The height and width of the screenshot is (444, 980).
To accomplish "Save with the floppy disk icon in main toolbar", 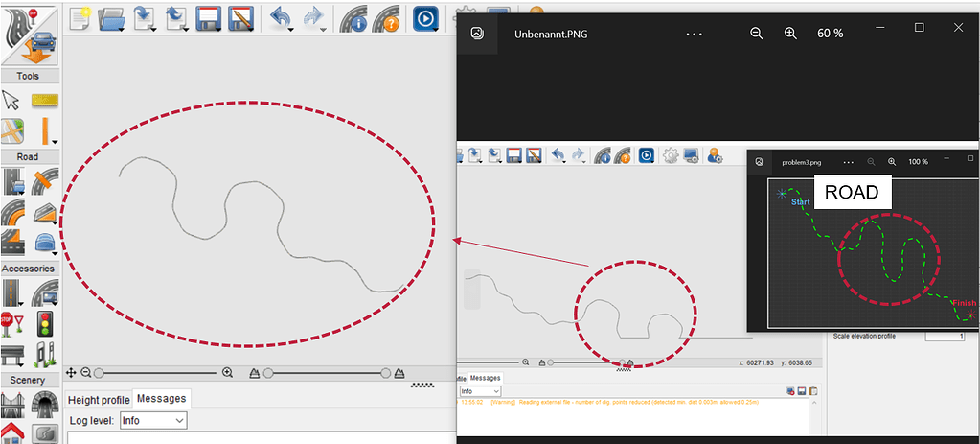I will point(210,18).
